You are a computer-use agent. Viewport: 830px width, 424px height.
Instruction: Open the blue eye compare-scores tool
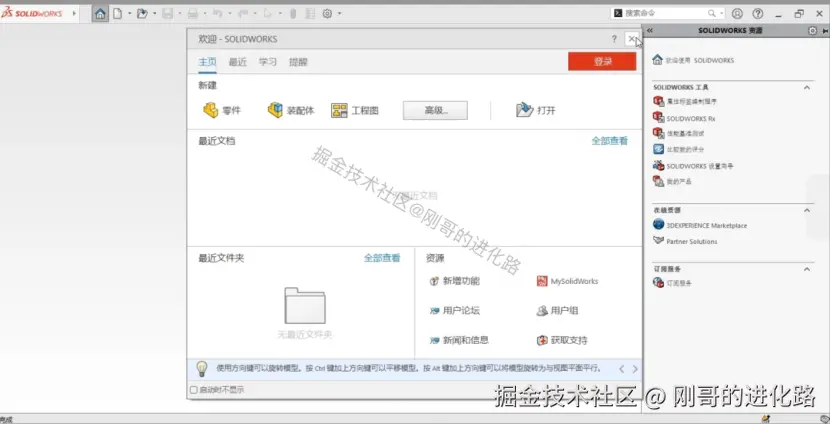(658, 149)
